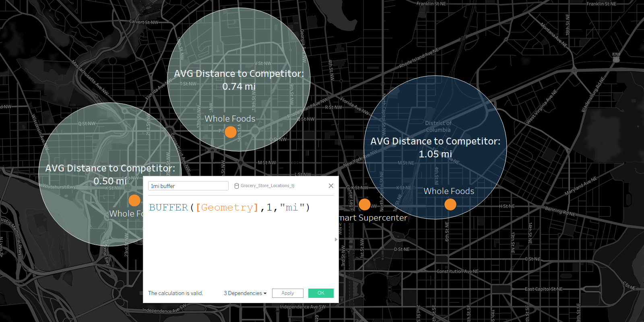This screenshot has width=644, height=322.
Task: Click the Whole Foods label in the blue buffer
Action: 449,191
